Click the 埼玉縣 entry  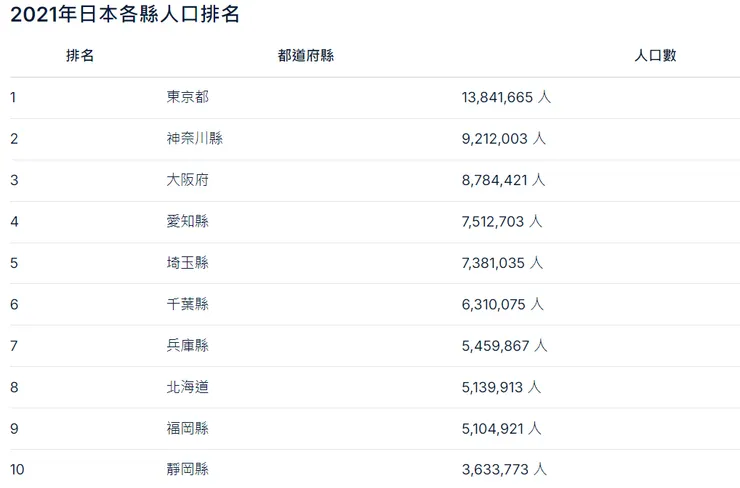tap(188, 263)
